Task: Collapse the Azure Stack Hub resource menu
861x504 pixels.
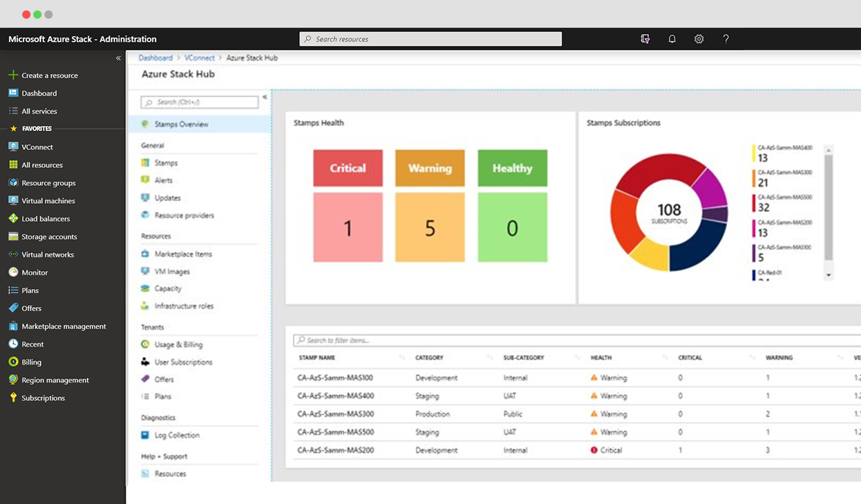Action: [x=265, y=97]
